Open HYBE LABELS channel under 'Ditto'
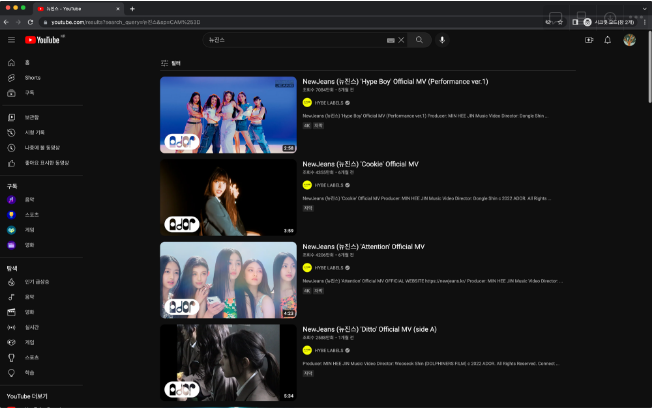652x409 pixels. click(328, 350)
